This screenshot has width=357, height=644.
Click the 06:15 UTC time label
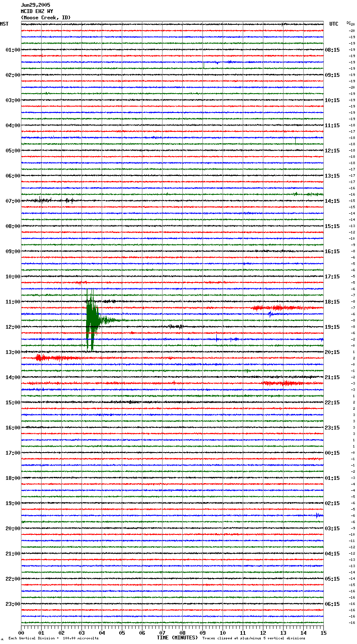(332, 604)
